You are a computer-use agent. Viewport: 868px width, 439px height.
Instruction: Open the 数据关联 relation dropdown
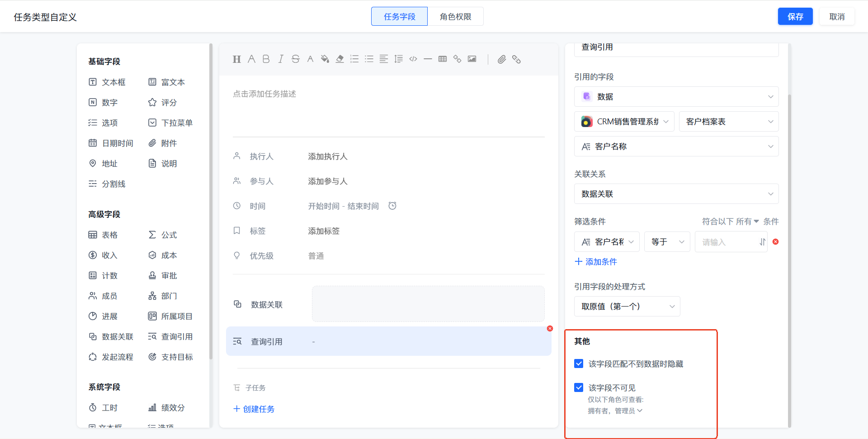[676, 194]
